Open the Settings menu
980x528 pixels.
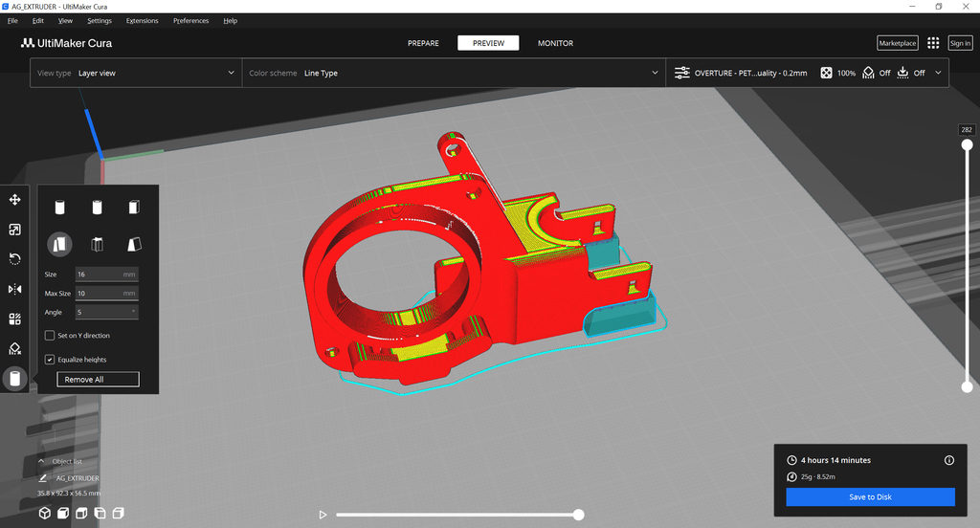(x=100, y=21)
